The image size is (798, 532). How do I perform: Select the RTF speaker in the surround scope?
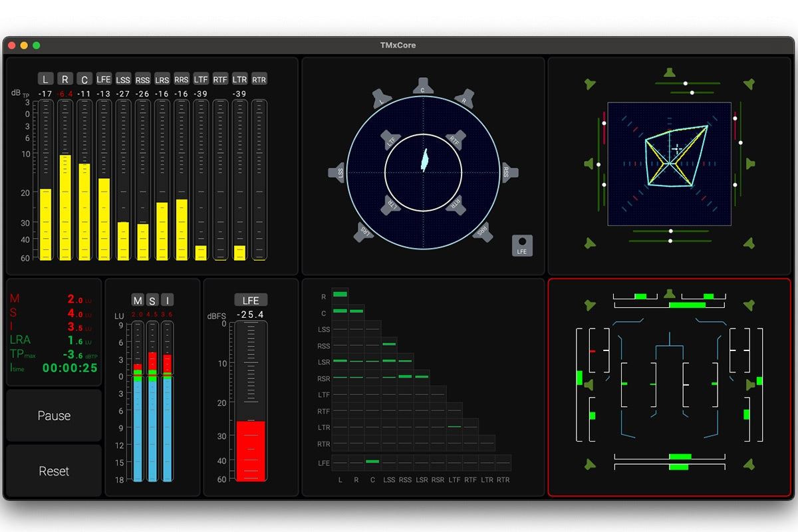[454, 140]
